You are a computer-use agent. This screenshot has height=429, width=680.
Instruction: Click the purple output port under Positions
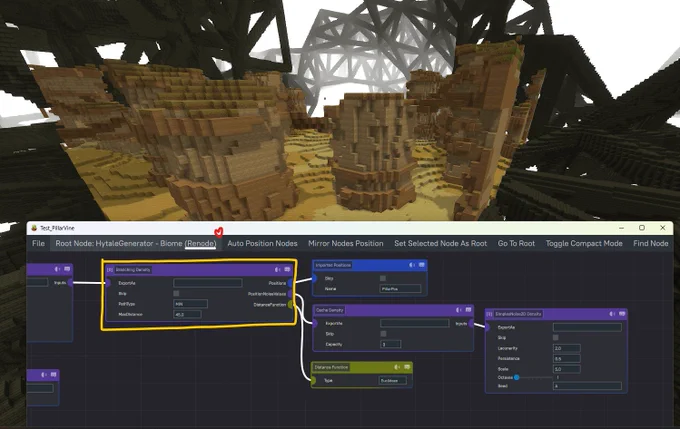[290, 294]
